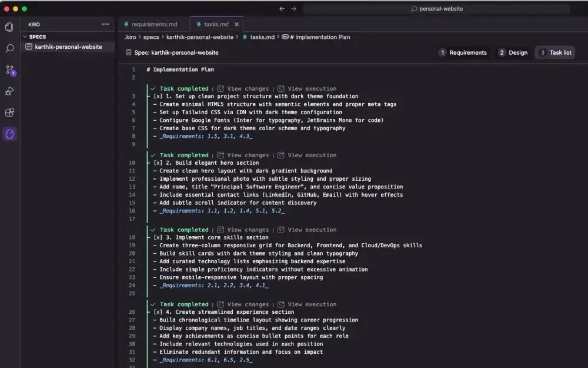Click the View changes icon for task 4

pyautogui.click(x=220, y=304)
